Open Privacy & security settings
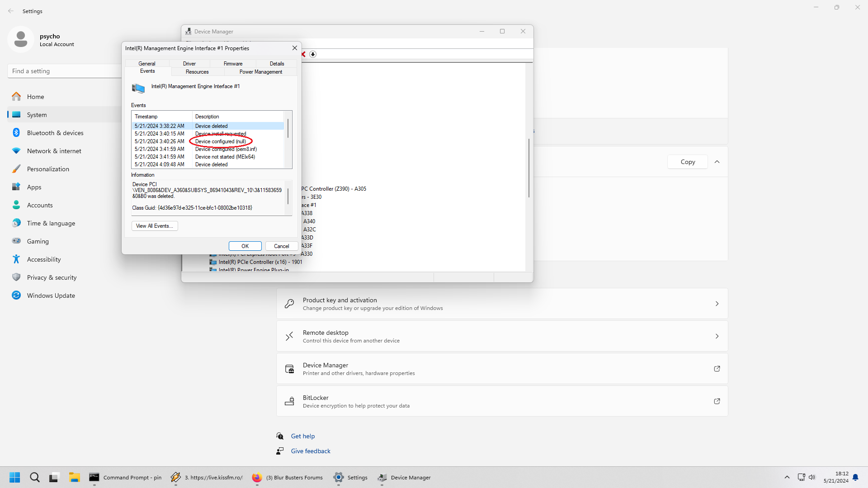The image size is (868, 488). pos(52,277)
